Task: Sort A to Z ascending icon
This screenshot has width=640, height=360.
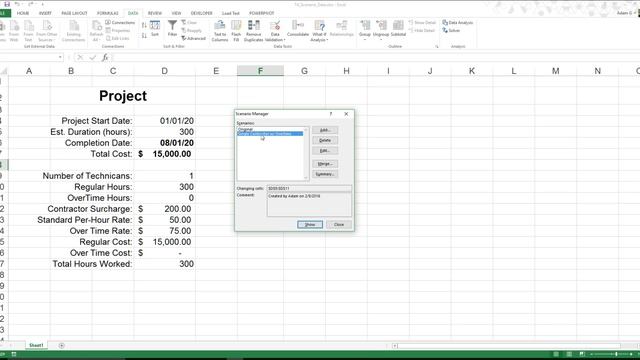Action: [x=144, y=25]
